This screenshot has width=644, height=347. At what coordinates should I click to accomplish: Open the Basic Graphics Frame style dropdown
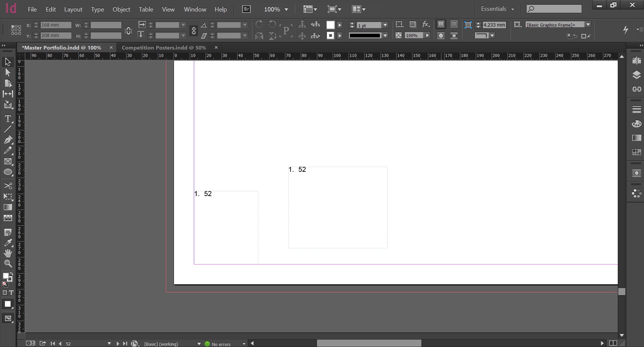(x=588, y=25)
